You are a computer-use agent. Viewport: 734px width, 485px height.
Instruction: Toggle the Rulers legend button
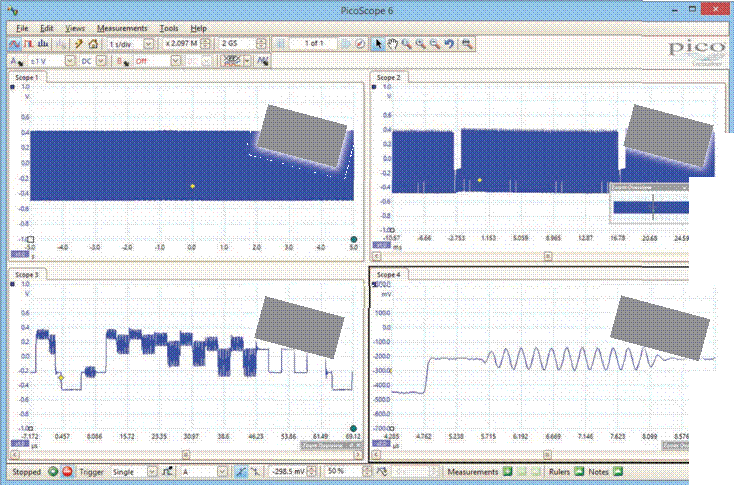(579, 471)
